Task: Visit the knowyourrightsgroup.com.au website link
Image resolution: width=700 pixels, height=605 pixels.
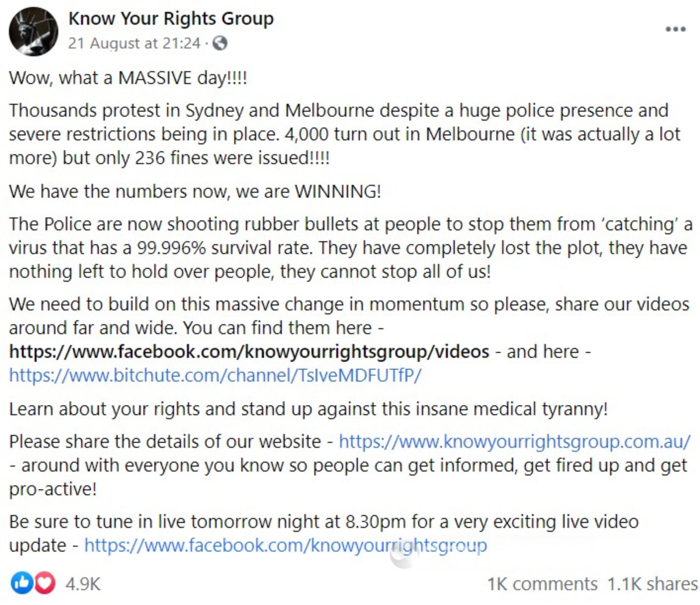Action: click(x=515, y=441)
